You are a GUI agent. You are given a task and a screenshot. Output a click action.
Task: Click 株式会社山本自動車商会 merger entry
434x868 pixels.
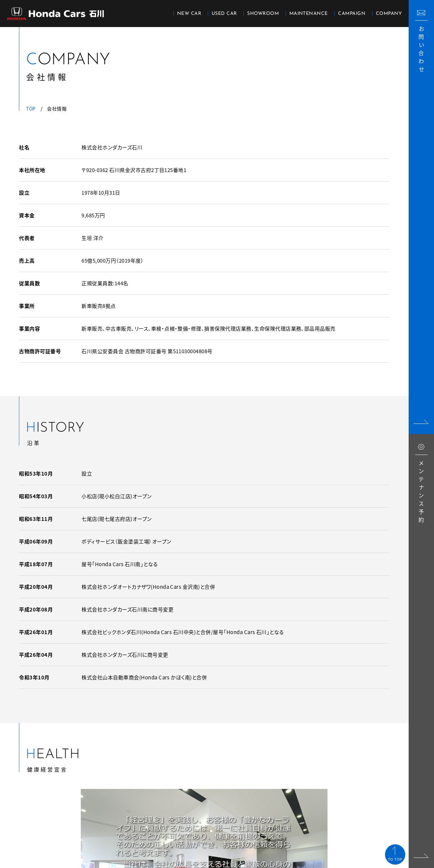pyautogui.click(x=144, y=678)
